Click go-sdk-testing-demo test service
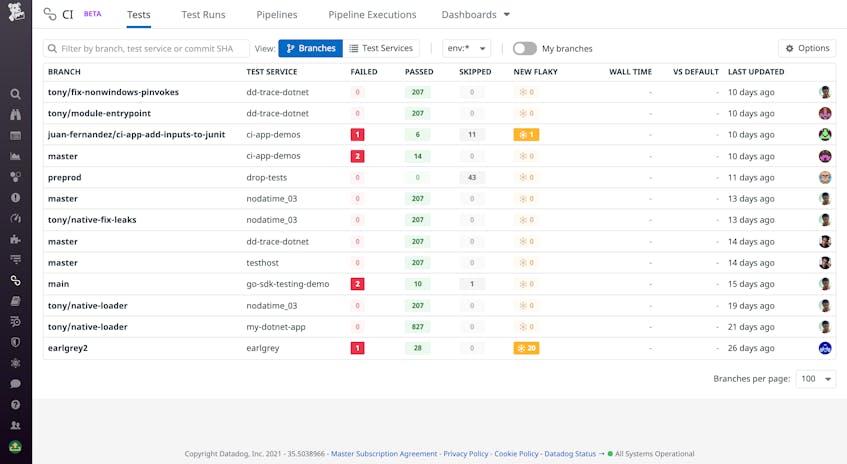The image size is (847, 464). [x=288, y=284]
